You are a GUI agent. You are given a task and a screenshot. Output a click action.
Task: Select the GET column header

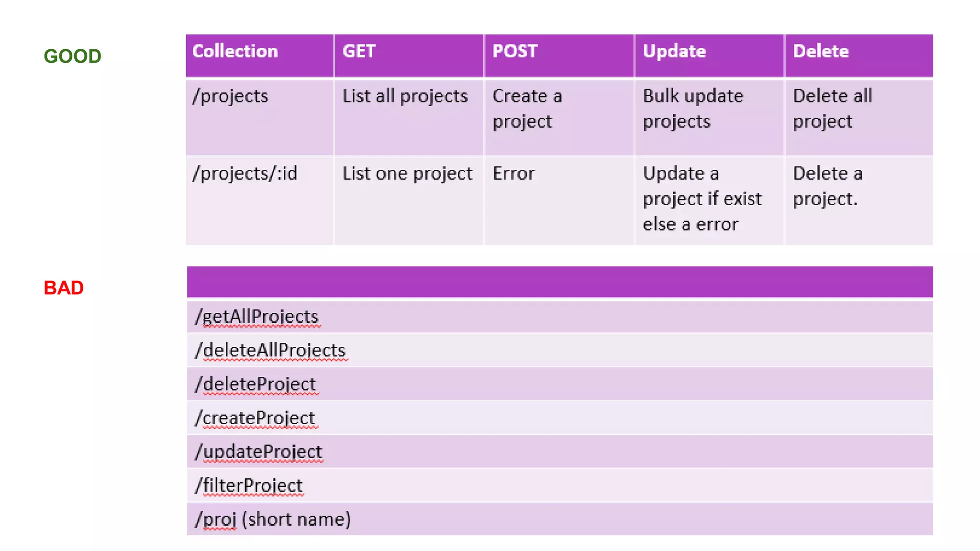(359, 52)
